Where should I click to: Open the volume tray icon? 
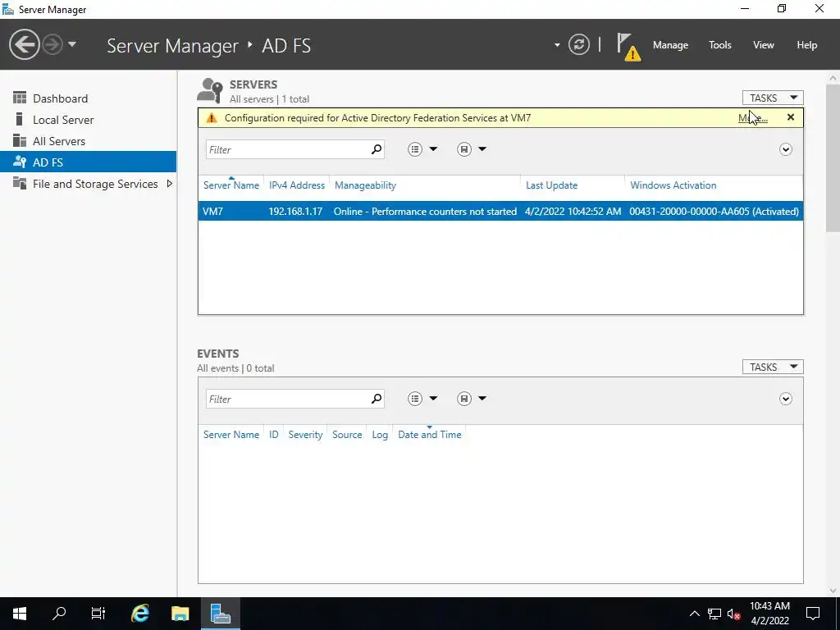click(733, 614)
